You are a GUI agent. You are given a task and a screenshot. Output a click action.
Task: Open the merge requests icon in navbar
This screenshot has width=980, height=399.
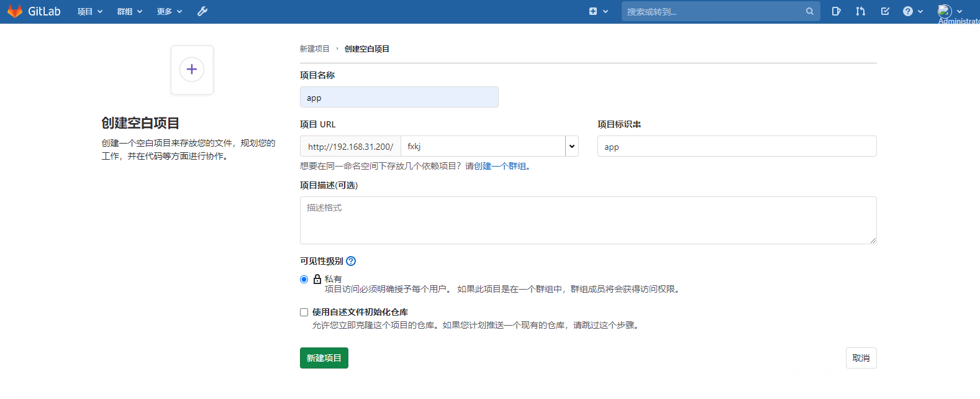(861, 11)
